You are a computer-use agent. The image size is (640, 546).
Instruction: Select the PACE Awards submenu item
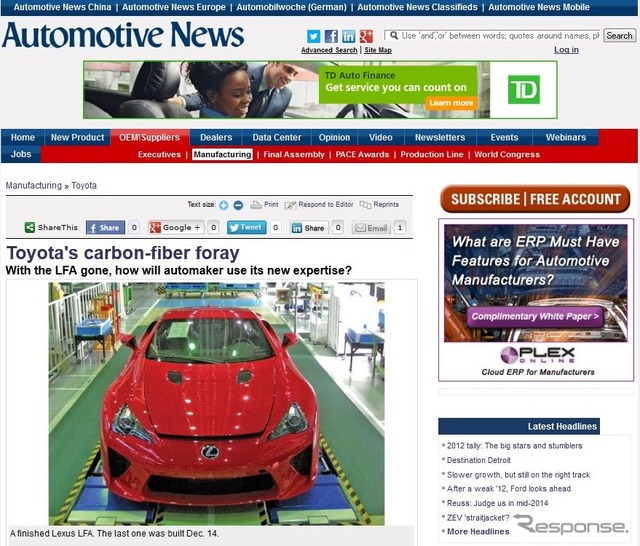coord(362,155)
